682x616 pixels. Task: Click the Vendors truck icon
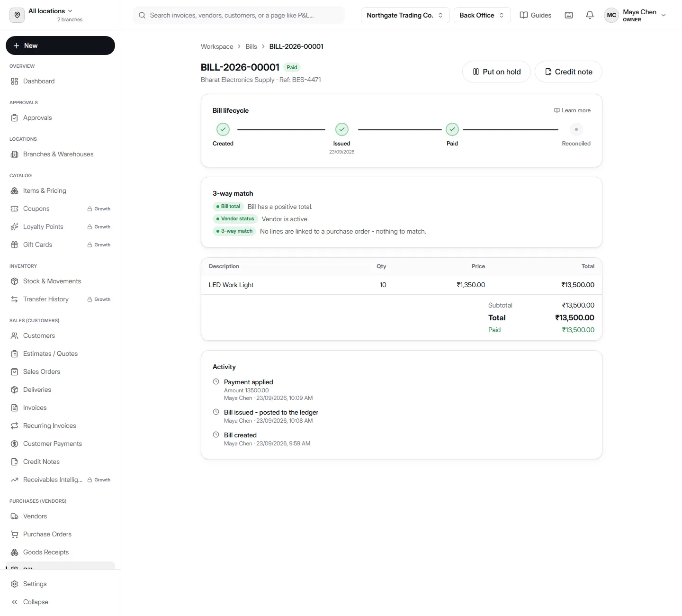point(15,516)
